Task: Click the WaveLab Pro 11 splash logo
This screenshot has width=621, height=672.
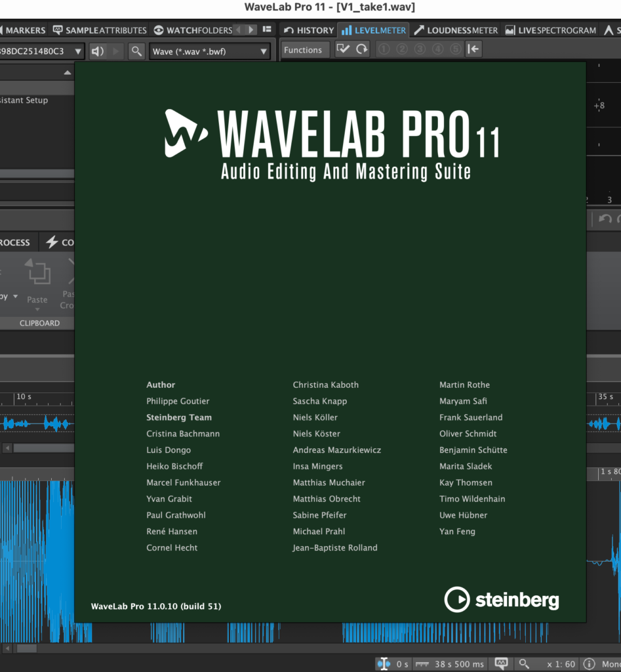Action: tap(332, 144)
